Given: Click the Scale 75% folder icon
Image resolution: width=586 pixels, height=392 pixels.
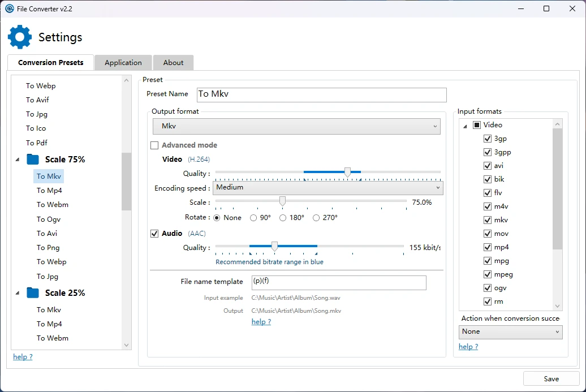Looking at the screenshot, I should coord(33,160).
